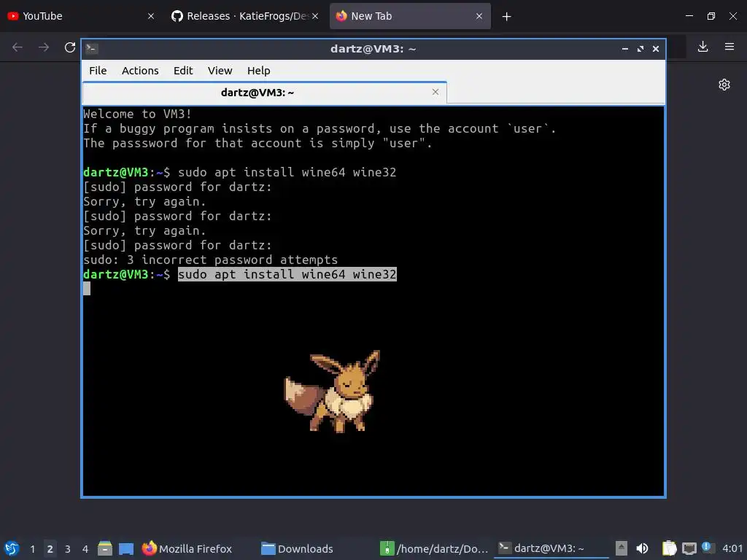Click the terminal cursor block
This screenshot has height=560, width=747.
(87, 289)
